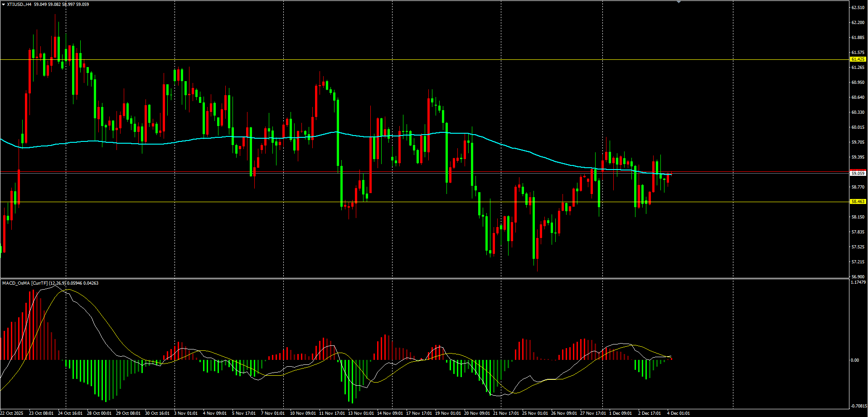Click the current price 59.059 label
This screenshot has height=417, width=868.
pos(858,173)
